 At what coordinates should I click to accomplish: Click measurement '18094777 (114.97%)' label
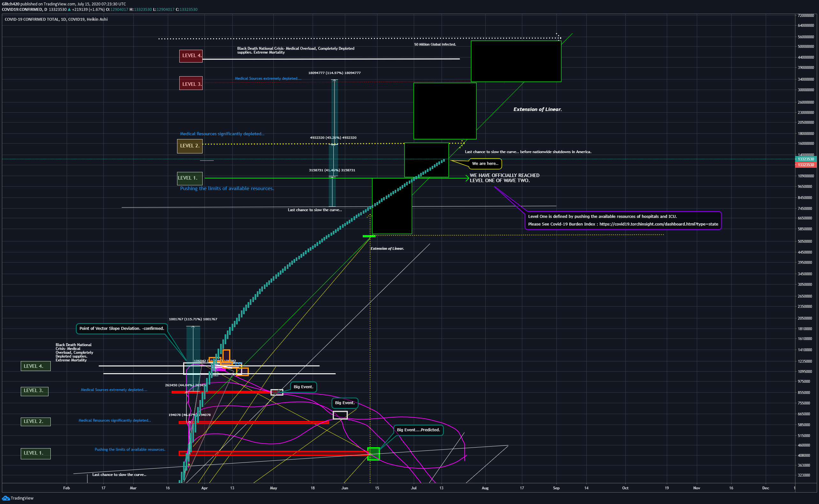pos(334,73)
